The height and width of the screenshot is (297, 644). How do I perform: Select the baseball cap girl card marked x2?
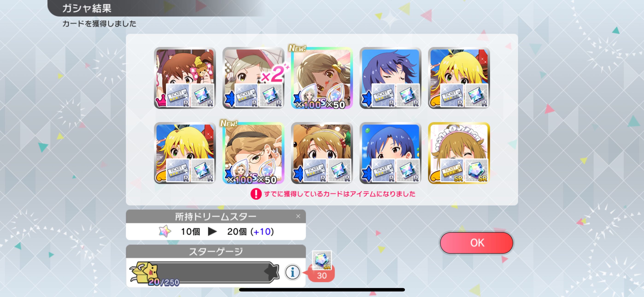[x=253, y=78]
